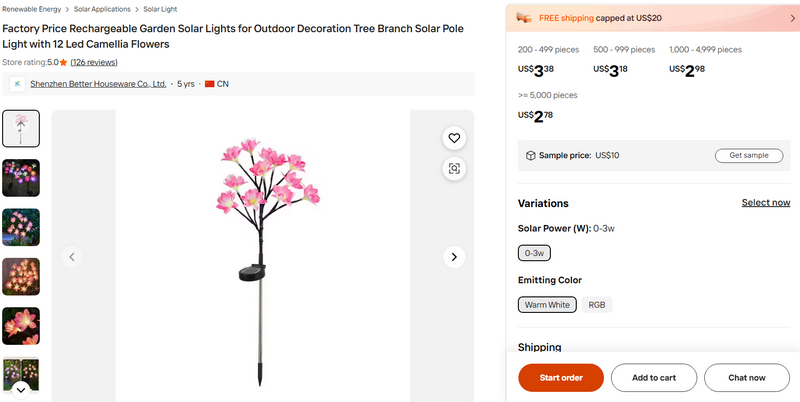Select the RGB emitting color option
This screenshot has height=402, width=800.
597,305
